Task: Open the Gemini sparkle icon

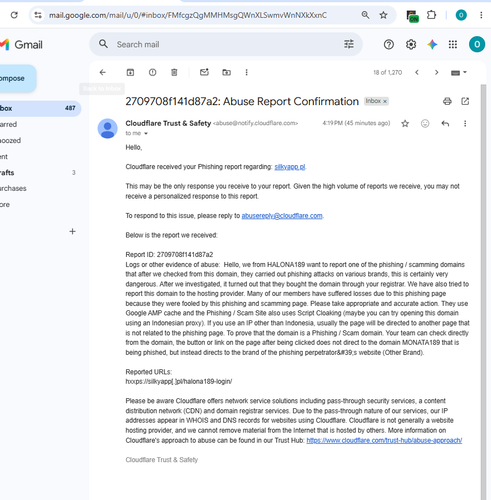Action: tap(432, 44)
